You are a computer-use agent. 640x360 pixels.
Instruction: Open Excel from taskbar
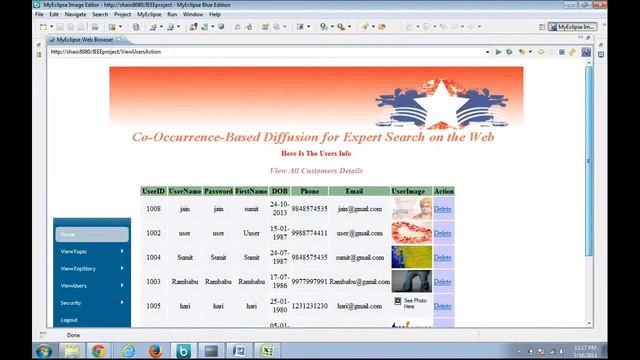pos(267,351)
